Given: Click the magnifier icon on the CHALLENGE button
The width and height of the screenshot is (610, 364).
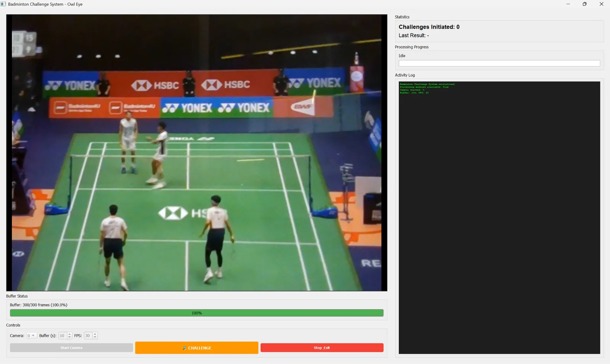Looking at the screenshot, I should point(185,348).
